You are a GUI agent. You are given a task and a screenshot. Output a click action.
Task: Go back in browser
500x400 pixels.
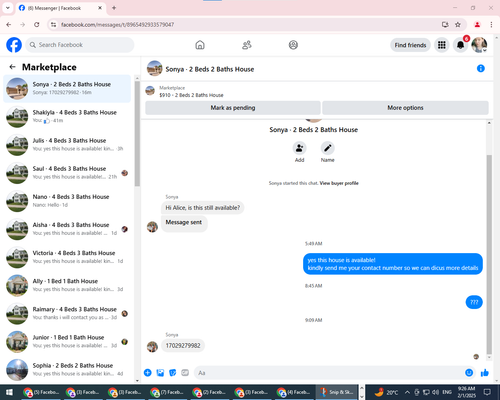coord(9,24)
